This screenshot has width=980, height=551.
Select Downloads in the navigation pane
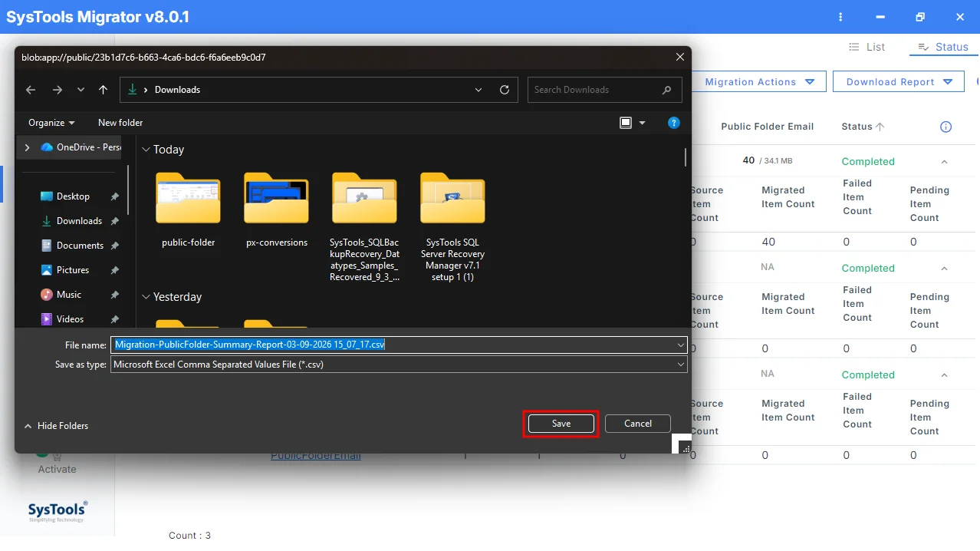point(79,221)
